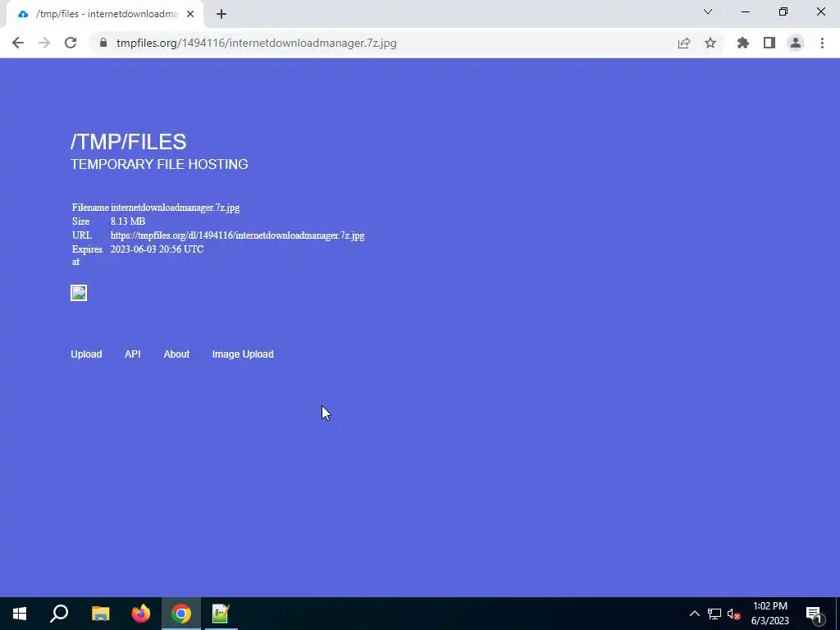Launch Firefox from the taskbar
This screenshot has height=630, width=840.
click(141, 614)
